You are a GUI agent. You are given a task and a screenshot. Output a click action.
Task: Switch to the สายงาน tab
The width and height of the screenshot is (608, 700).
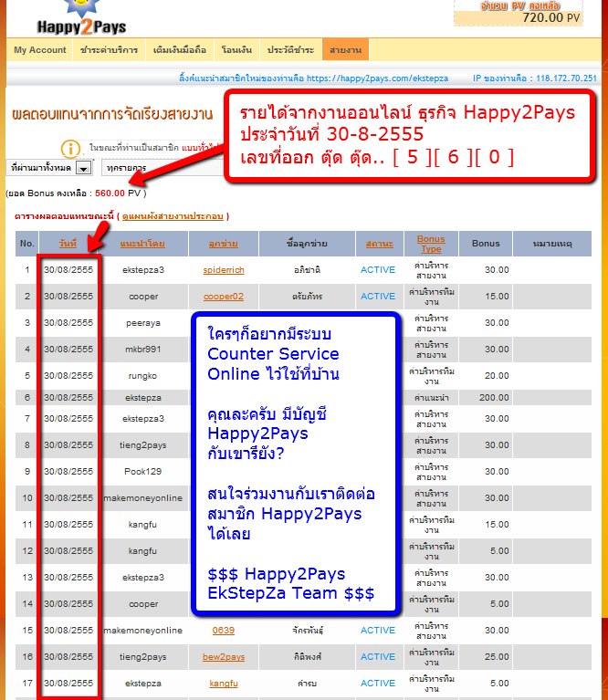point(346,49)
